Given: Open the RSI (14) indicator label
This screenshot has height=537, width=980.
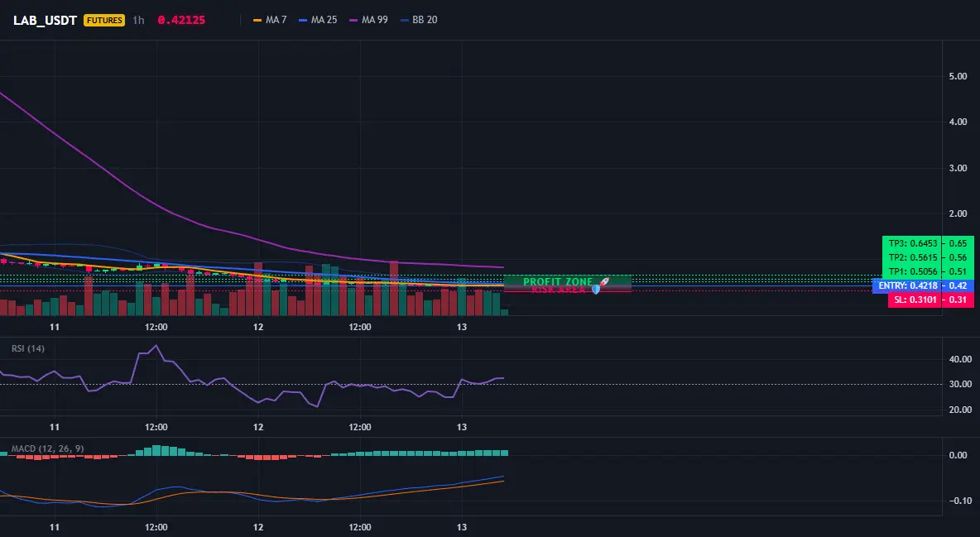Looking at the screenshot, I should pyautogui.click(x=28, y=348).
